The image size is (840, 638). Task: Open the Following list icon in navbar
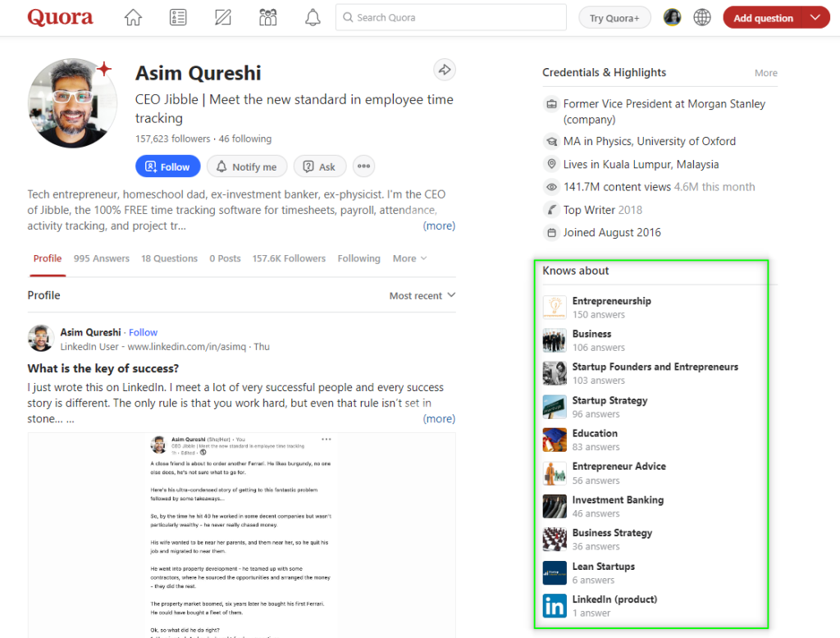tap(178, 17)
